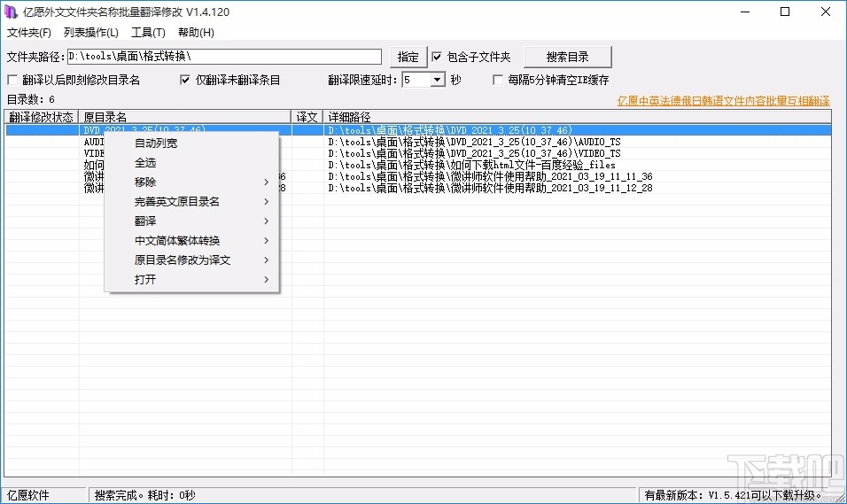Toggle the 包含子文件夹 checkbox

coord(437,57)
